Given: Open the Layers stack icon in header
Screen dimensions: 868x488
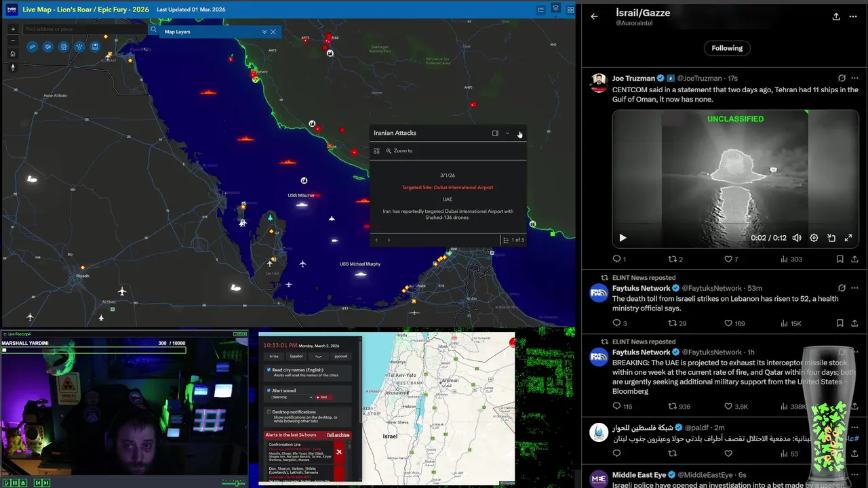Looking at the screenshot, I should pyautogui.click(x=555, y=9).
